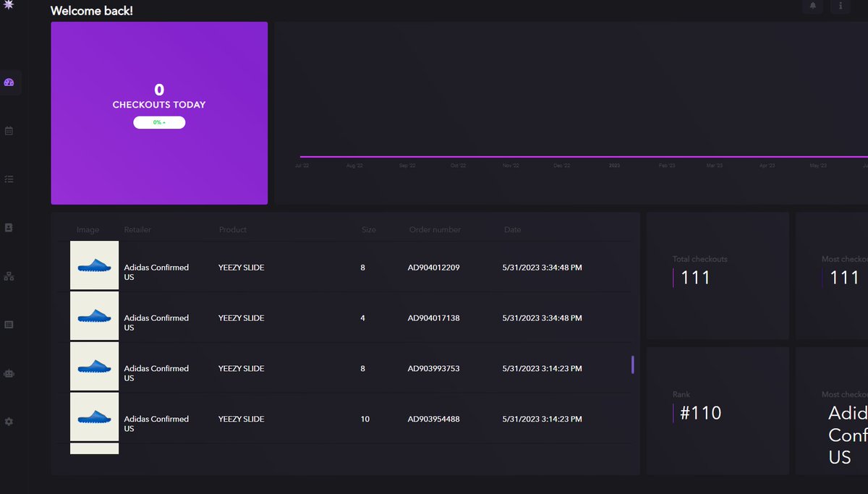Select order number AD904012209
The height and width of the screenshot is (494, 868).
[x=434, y=268]
